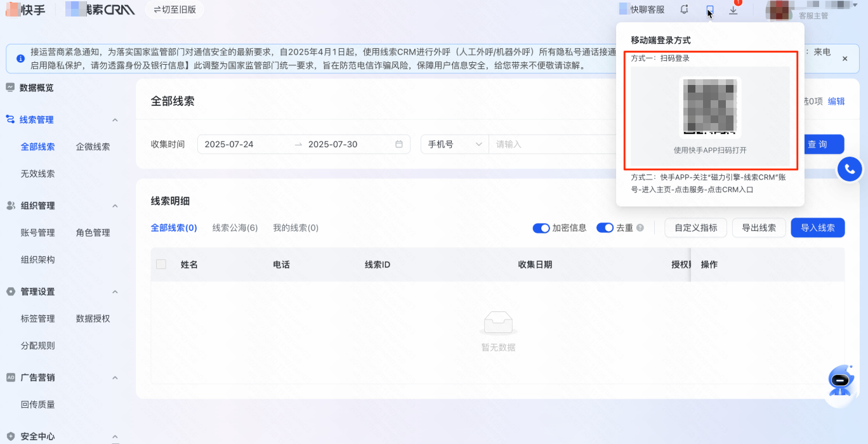This screenshot has height=444, width=868.
Task: Select 企微线索 in sidebar
Action: pyautogui.click(x=93, y=147)
